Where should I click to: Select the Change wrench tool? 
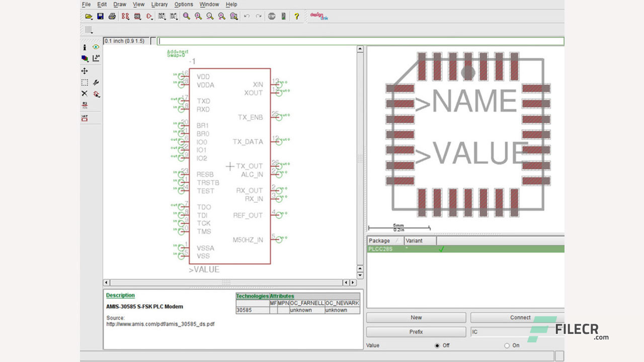[x=96, y=82]
